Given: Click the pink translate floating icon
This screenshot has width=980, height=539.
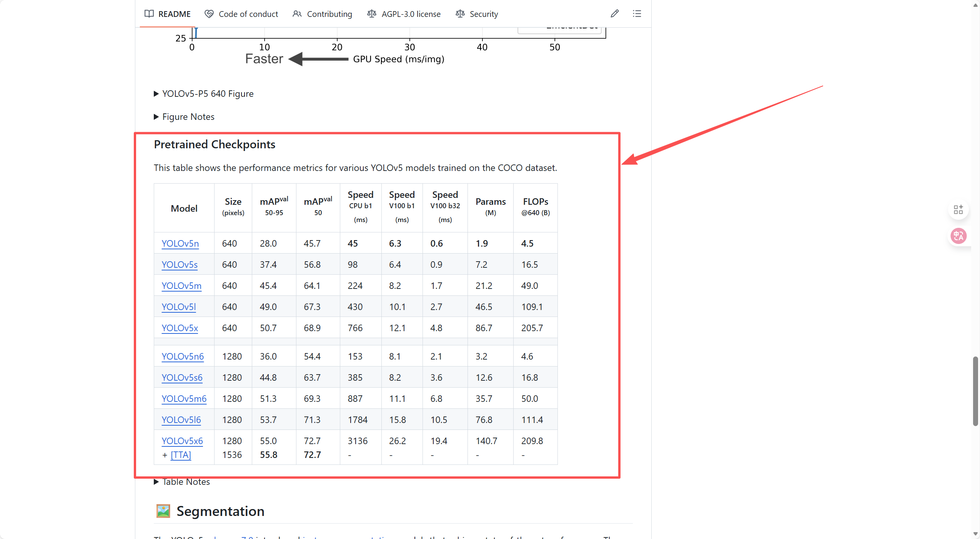Looking at the screenshot, I should click(x=958, y=236).
